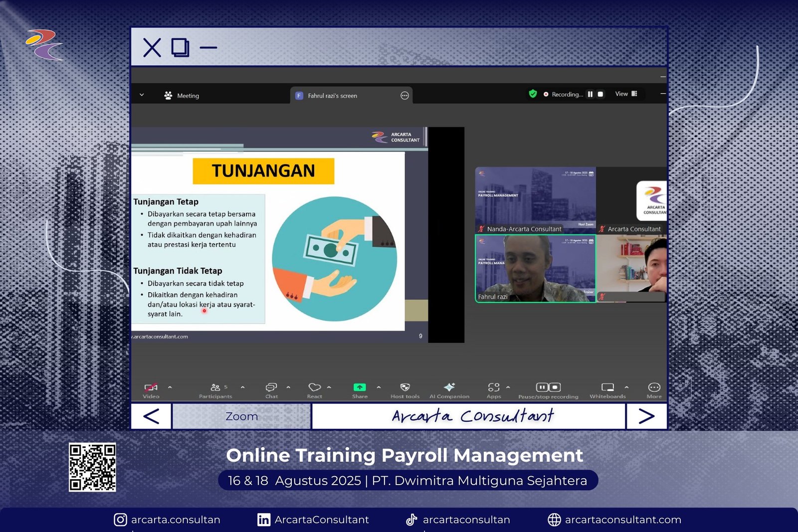
Task: Expand the arrow next to Video
Action: pos(170,387)
